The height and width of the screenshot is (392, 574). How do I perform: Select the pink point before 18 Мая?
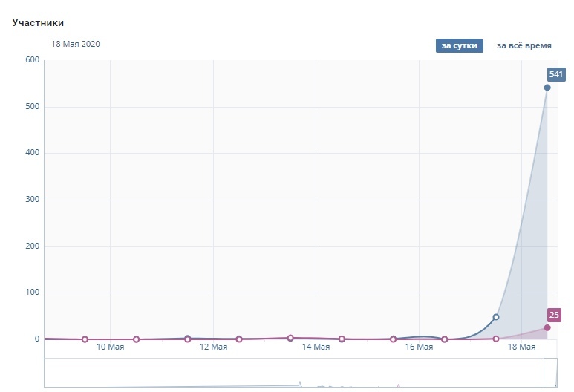coord(496,339)
